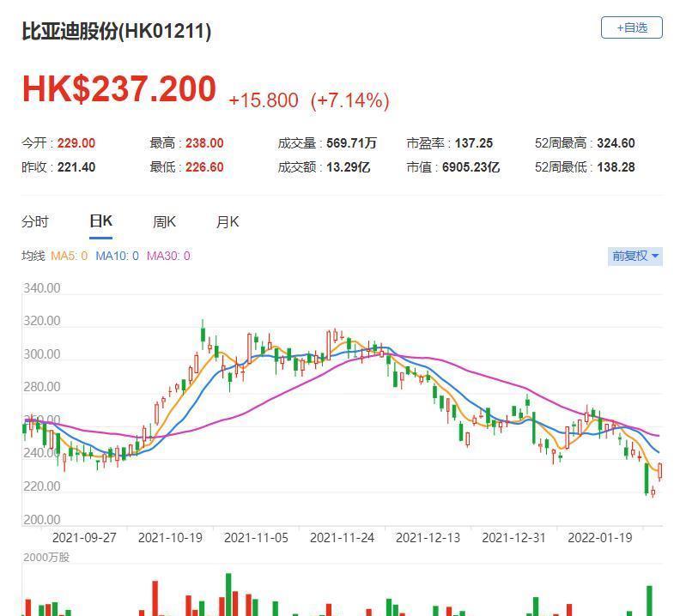
Task: Click the 320.00 price axis label
Action: point(41,321)
